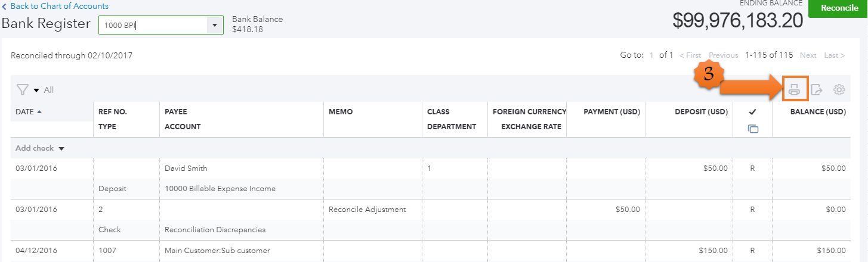
Task: Click the filter funnel icon
Action: (x=22, y=90)
